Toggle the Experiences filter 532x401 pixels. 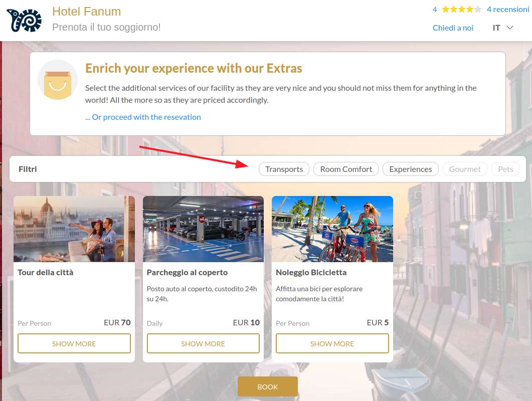[411, 169]
